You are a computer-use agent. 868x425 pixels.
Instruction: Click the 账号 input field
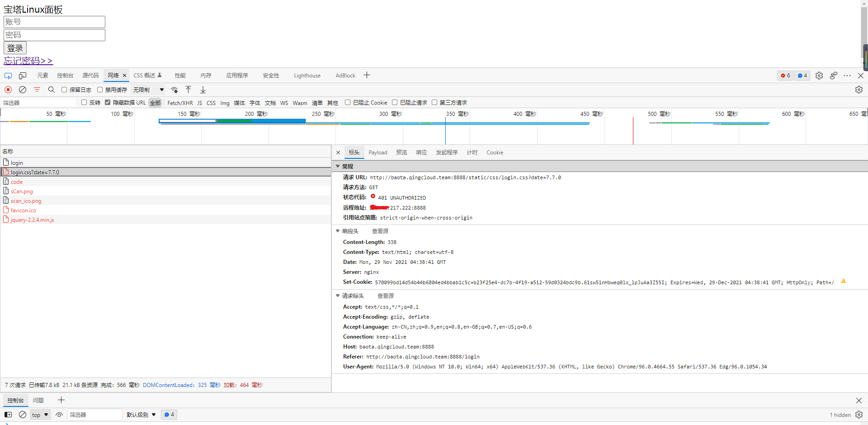tap(54, 22)
